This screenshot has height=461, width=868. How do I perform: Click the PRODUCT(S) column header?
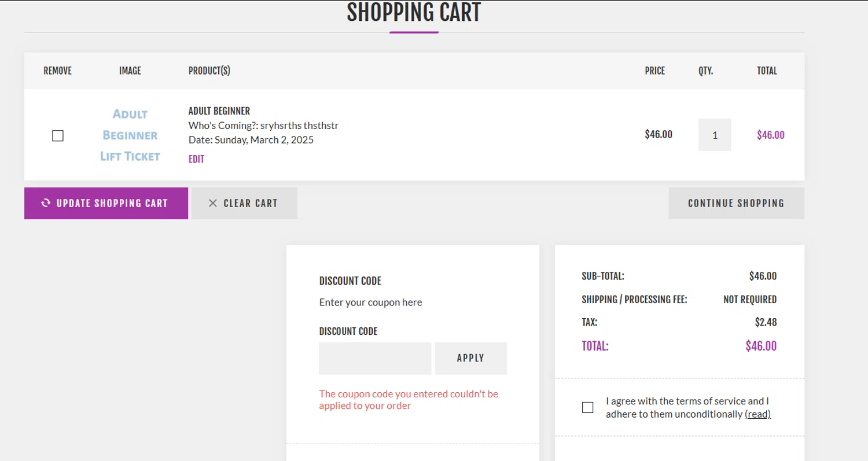click(209, 71)
